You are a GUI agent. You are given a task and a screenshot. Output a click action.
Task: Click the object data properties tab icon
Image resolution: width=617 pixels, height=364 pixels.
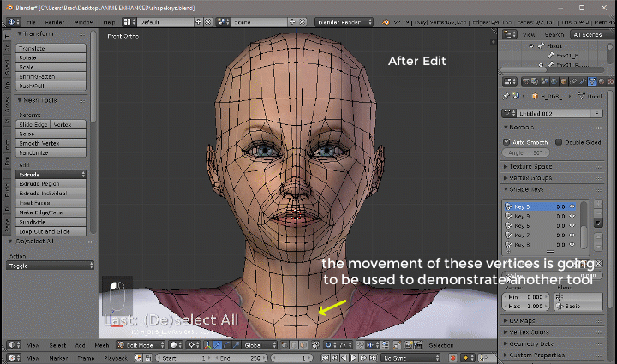coord(591,81)
